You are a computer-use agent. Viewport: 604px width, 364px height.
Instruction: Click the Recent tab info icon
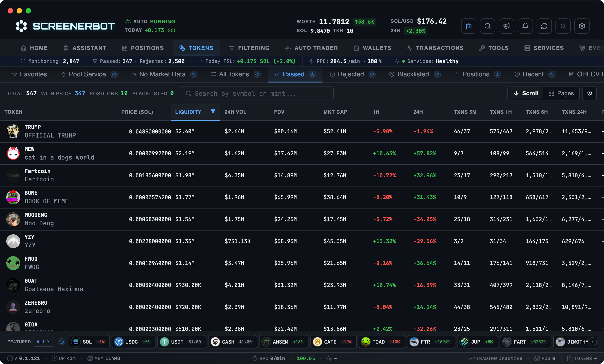pos(552,74)
